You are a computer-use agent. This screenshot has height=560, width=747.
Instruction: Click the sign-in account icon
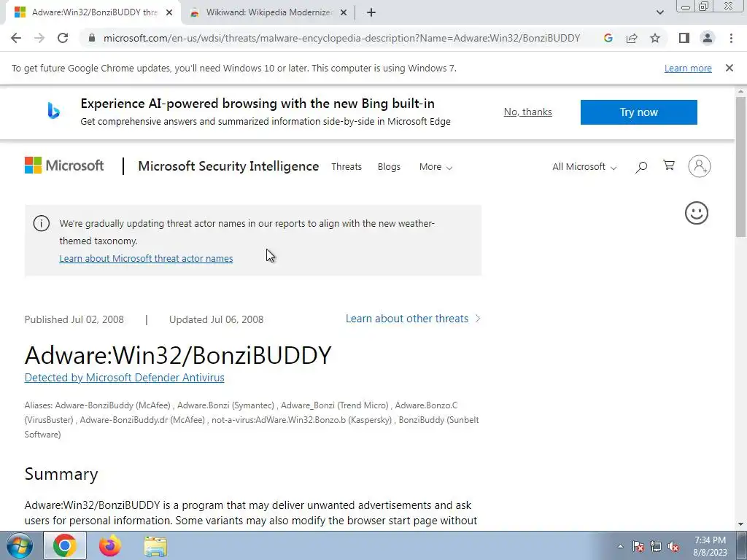click(700, 166)
